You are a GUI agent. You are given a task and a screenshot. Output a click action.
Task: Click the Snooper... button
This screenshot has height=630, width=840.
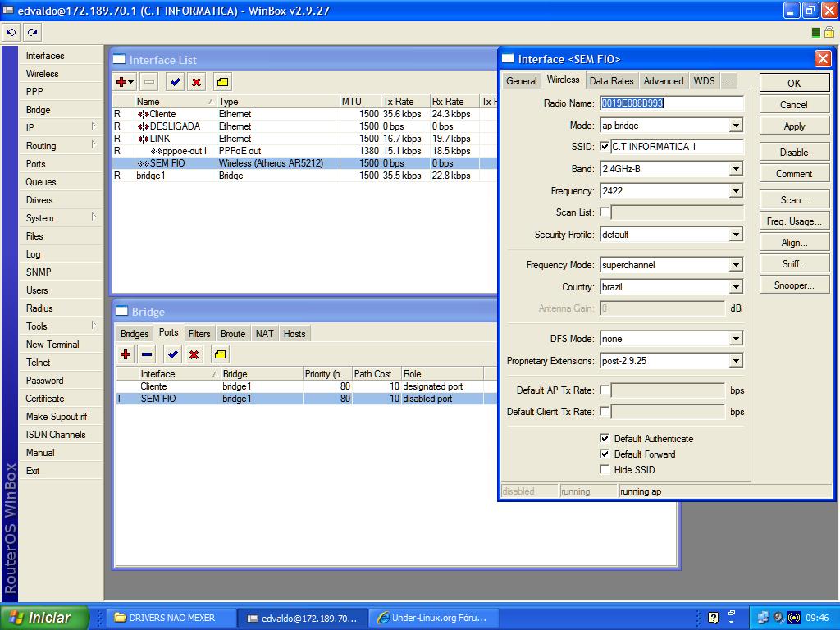[794, 285]
